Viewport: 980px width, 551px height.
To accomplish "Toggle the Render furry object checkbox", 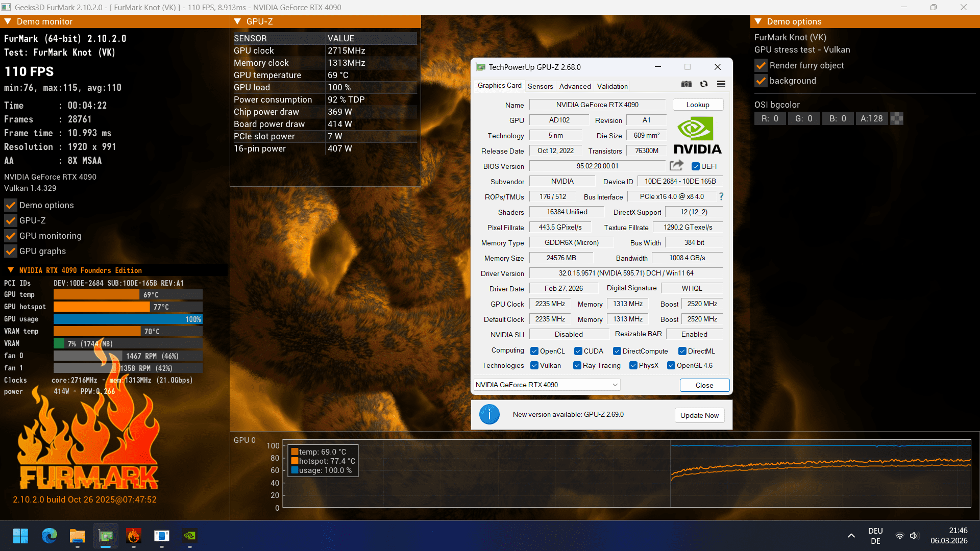I will [x=761, y=65].
